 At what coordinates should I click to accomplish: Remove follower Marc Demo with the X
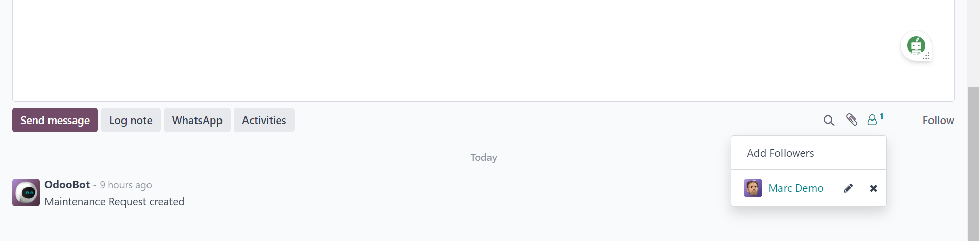pos(874,188)
